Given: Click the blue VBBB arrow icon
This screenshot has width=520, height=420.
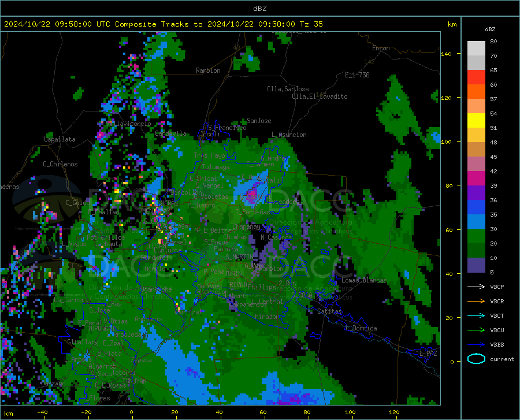Looking at the screenshot, I should pos(476,345).
